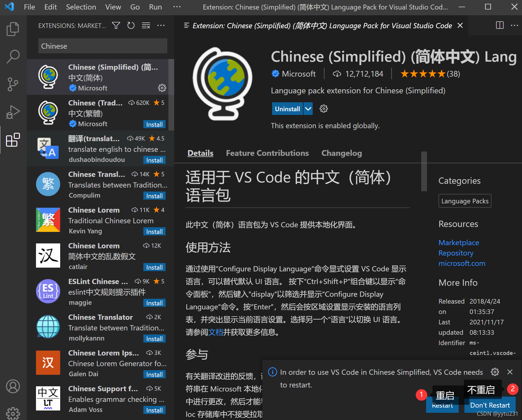Switch to the Details tab
Image resolution: width=522 pixels, height=420 pixels.
200,153
